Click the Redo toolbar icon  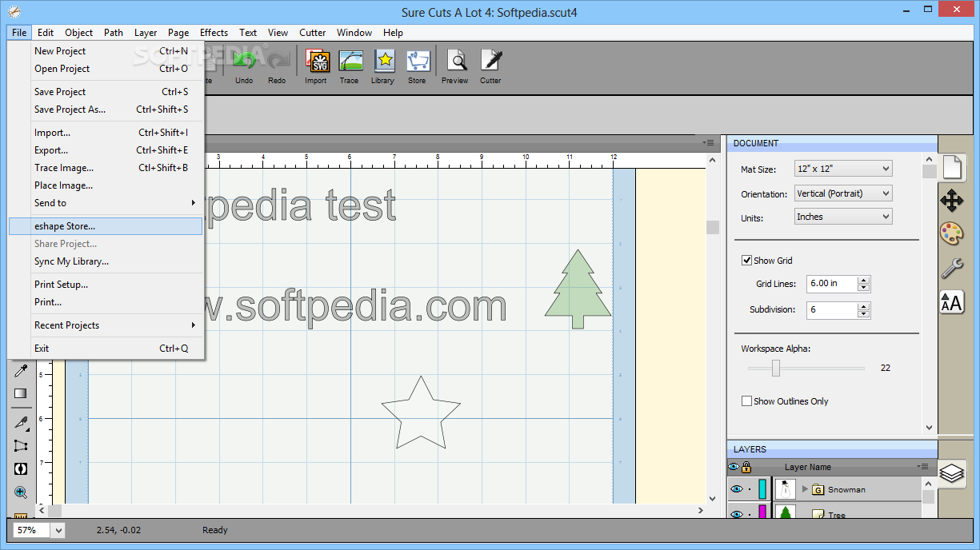[277, 61]
